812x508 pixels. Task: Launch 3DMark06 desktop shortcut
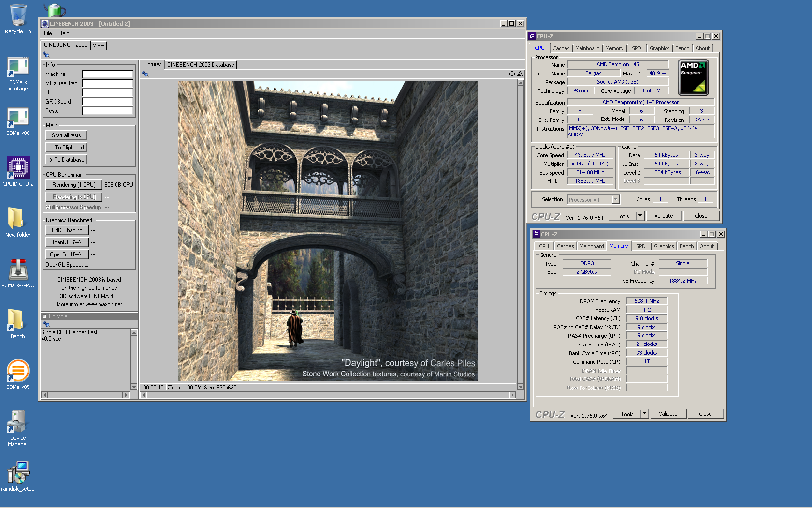tap(18, 121)
